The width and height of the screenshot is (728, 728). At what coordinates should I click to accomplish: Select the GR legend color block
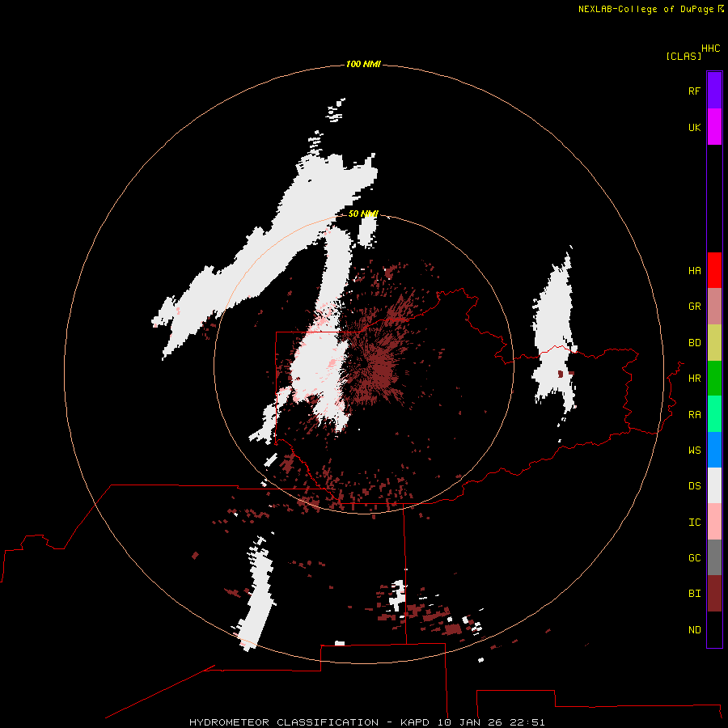coord(714,307)
